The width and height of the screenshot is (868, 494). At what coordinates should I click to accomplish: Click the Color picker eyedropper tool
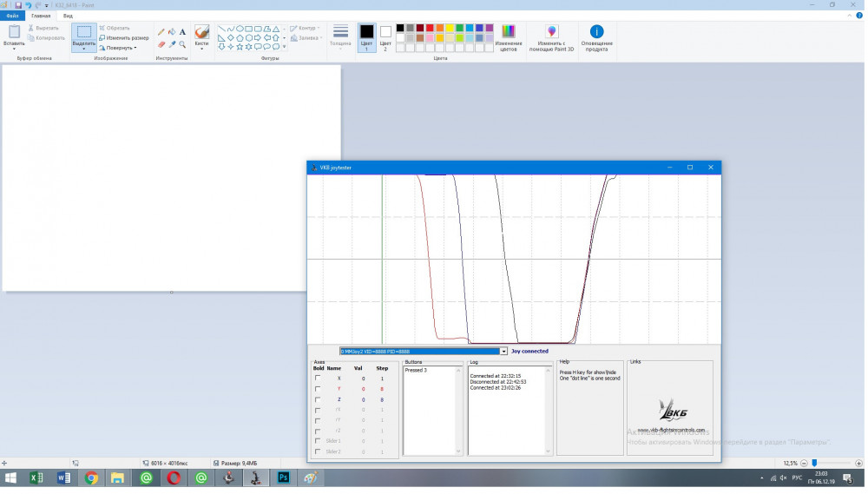coord(172,44)
